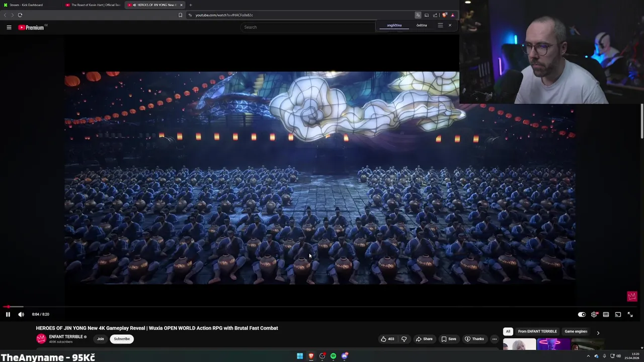Open Brave Rewards triangle icon
The height and width of the screenshot is (362, 644).
tap(452, 15)
